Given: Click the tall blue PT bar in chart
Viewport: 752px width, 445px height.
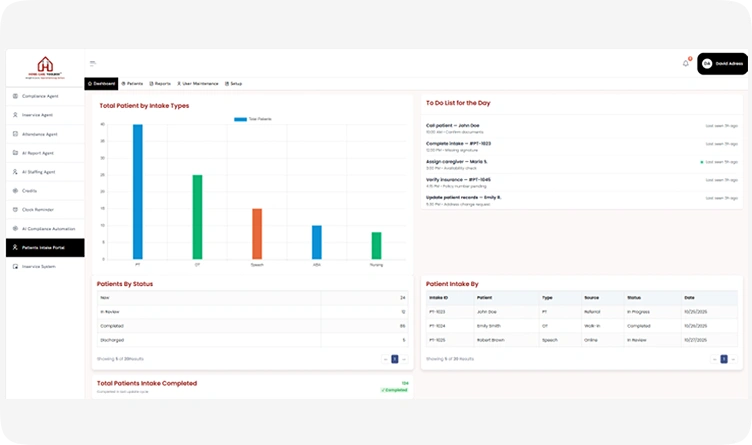Looking at the screenshot, I should coord(138,192).
